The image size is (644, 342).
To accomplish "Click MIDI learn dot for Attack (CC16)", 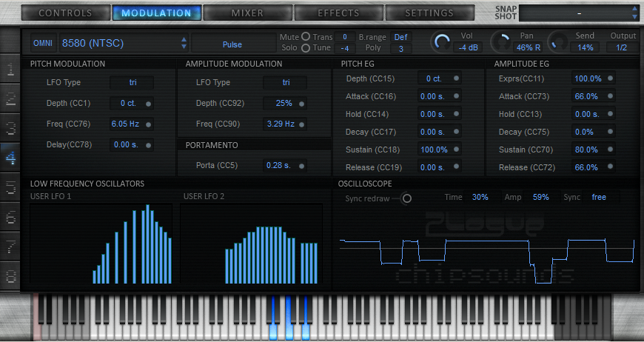I will [x=456, y=95].
